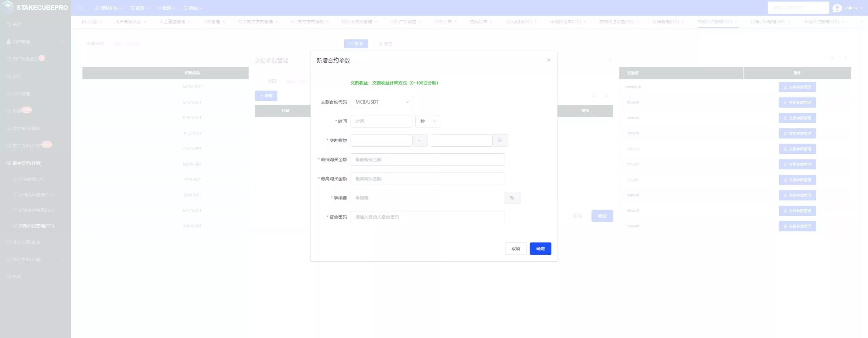Image resolution: width=868 pixels, height=338 pixels.
Task: Open the 报表 top menu
Action: [x=139, y=8]
